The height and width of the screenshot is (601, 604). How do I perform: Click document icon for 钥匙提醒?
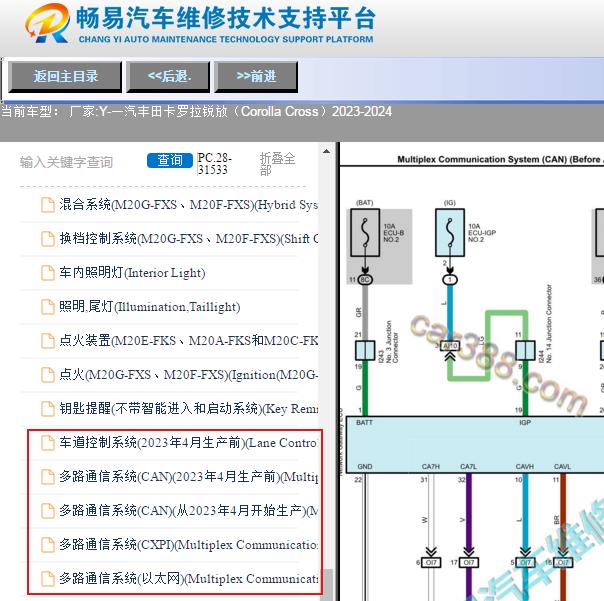pyautogui.click(x=48, y=408)
